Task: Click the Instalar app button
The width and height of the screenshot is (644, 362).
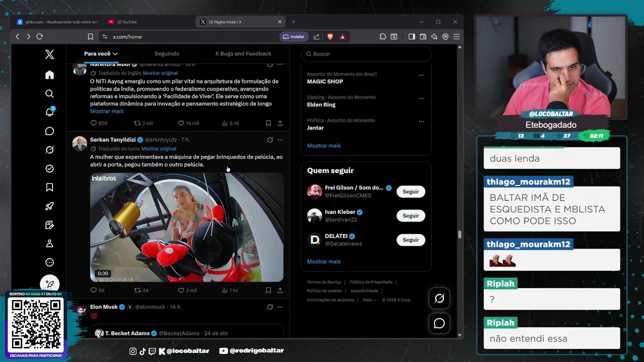Action: 293,37
